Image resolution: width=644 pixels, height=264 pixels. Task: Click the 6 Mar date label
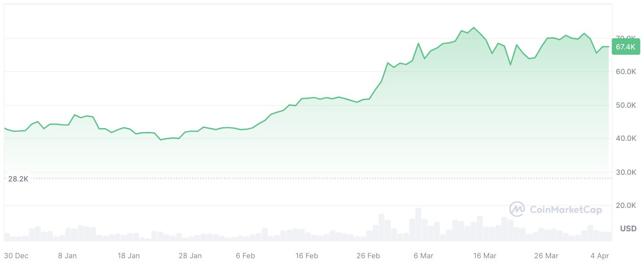[x=423, y=256]
